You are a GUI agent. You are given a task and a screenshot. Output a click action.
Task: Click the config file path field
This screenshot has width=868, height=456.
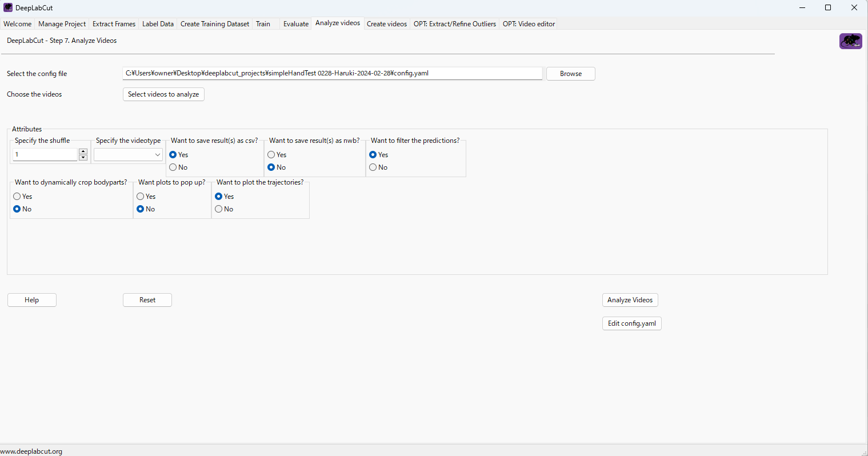332,74
